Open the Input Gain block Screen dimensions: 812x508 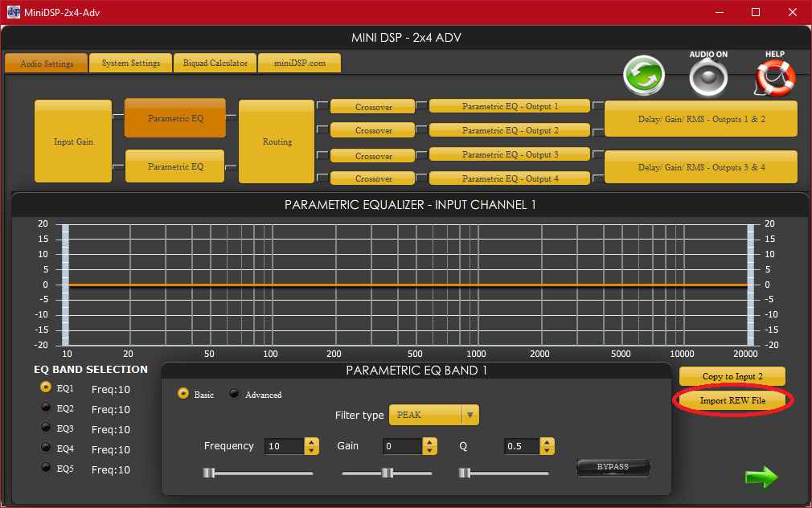click(73, 141)
